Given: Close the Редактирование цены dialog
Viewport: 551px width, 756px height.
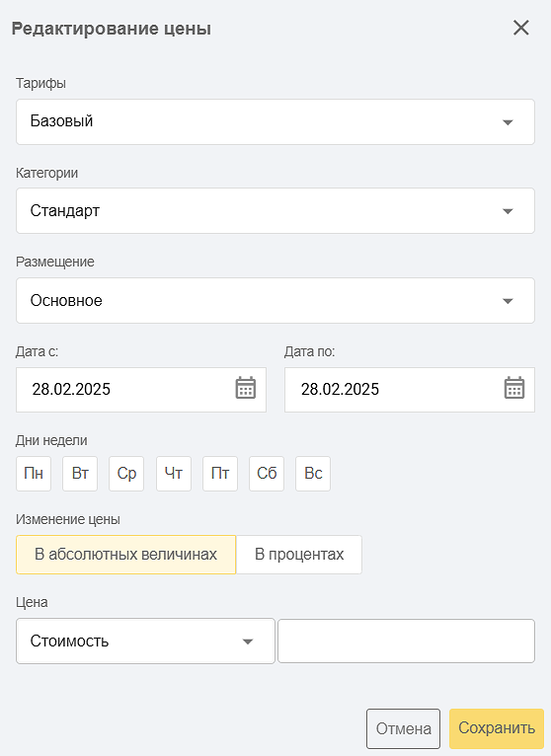Looking at the screenshot, I should (521, 28).
